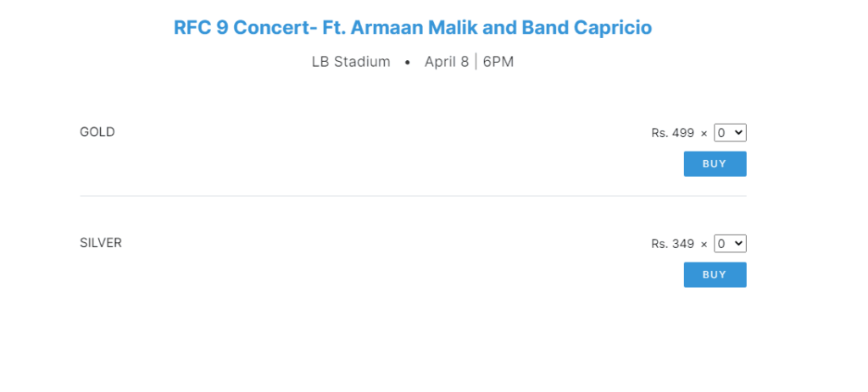868x392 pixels.
Task: Click the Rs. 349 price text
Action: click(x=672, y=244)
